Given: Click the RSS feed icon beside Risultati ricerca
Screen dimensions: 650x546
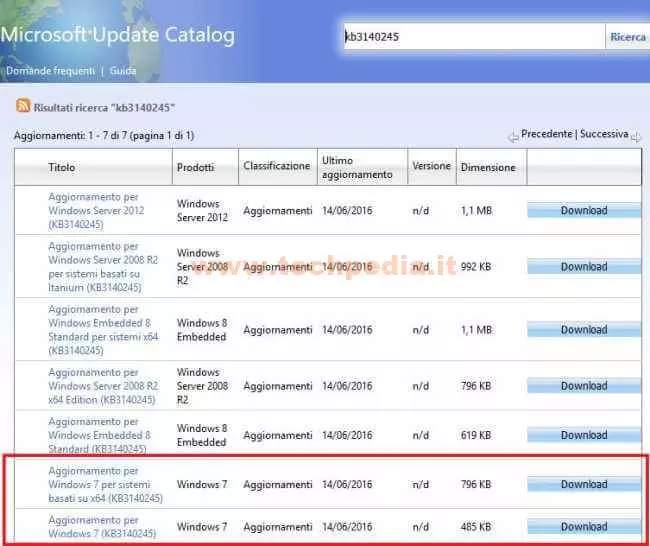Looking at the screenshot, I should point(23,105).
